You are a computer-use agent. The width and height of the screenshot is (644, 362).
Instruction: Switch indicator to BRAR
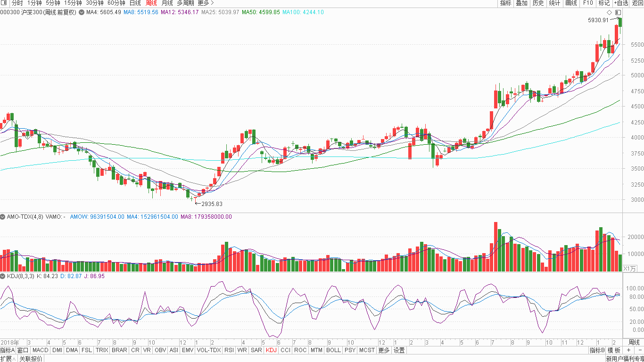pos(119,350)
